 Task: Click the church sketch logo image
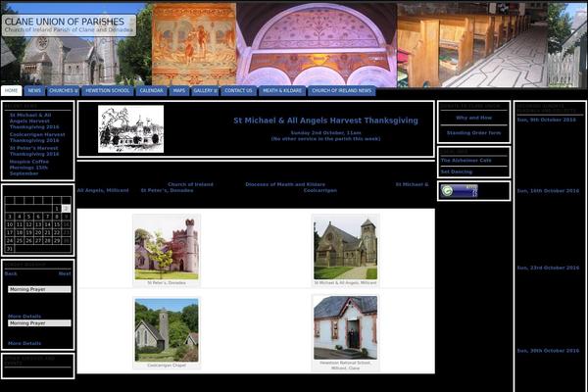[130, 129]
